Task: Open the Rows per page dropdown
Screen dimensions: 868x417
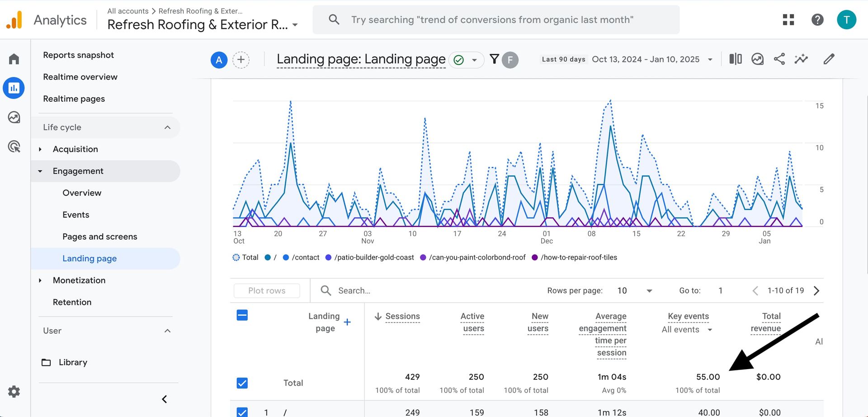Action: (x=635, y=291)
